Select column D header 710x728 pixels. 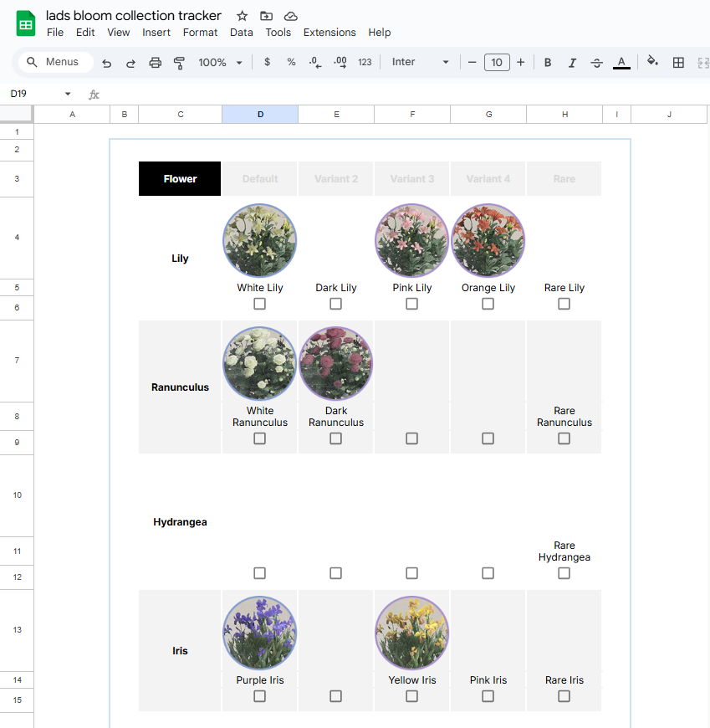coord(260,114)
